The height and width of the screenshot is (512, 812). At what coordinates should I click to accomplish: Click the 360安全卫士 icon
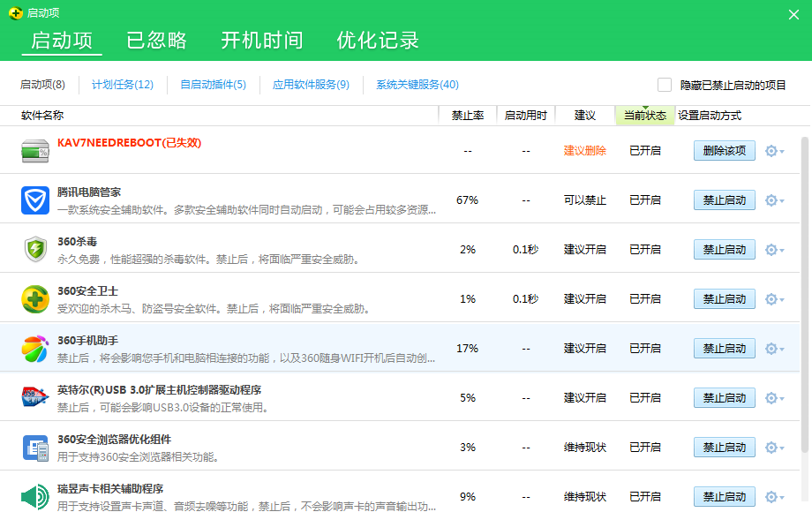35,297
